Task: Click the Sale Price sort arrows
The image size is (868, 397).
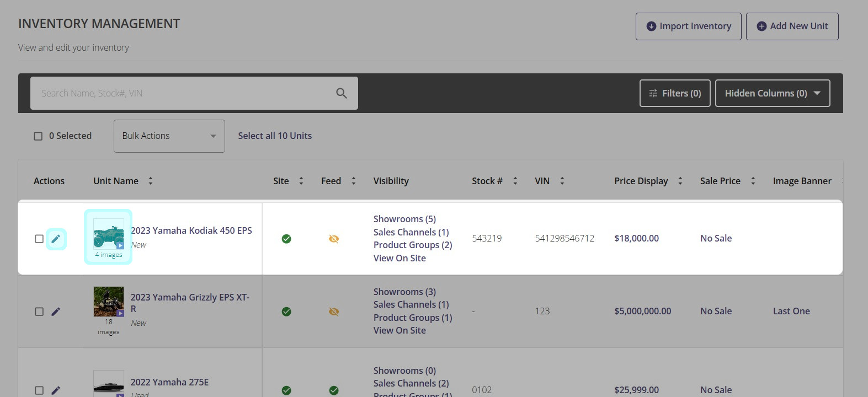Action: pos(753,181)
